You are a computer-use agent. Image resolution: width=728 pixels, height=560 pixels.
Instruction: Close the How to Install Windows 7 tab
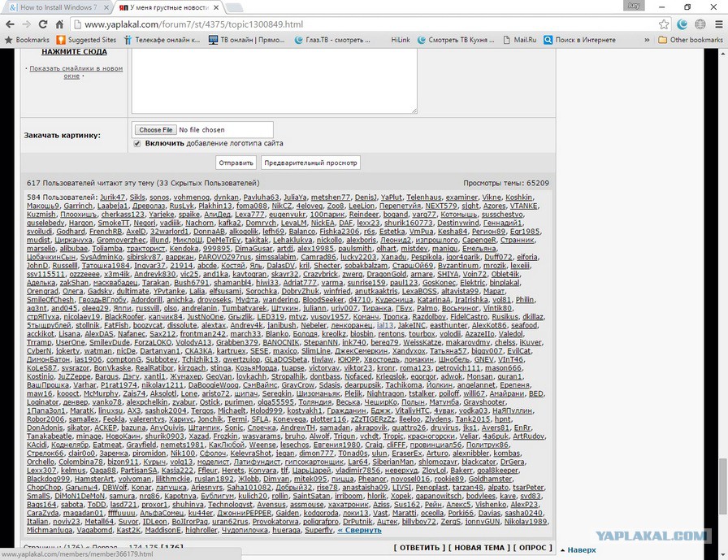click(106, 7)
